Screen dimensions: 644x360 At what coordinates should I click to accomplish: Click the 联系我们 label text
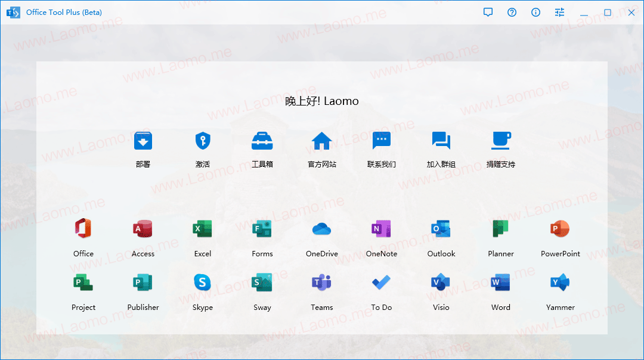(382, 164)
